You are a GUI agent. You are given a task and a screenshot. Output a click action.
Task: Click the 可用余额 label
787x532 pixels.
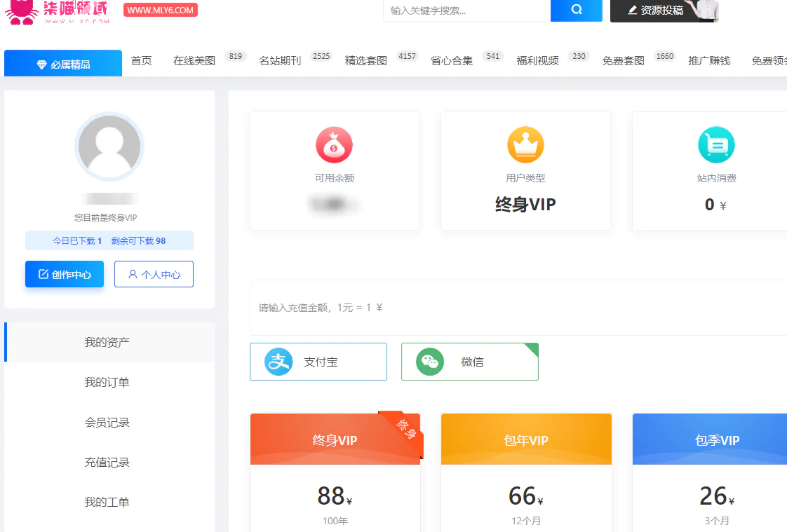coord(335,178)
